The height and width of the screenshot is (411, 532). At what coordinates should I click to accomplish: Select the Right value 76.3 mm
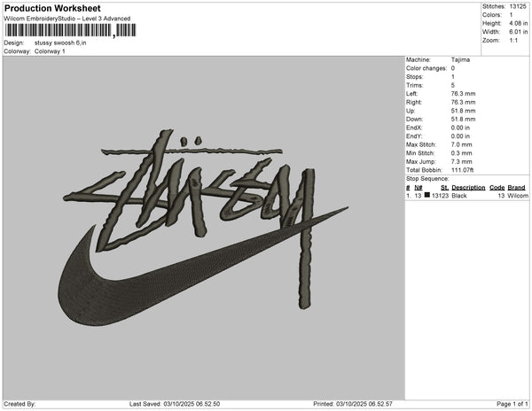click(x=463, y=102)
